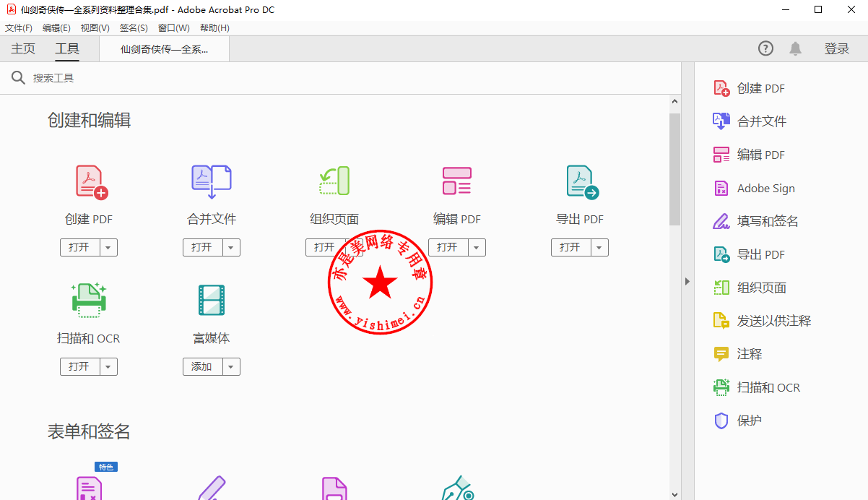Click the scrollbar up arrow
The width and height of the screenshot is (868, 500).
[674, 100]
